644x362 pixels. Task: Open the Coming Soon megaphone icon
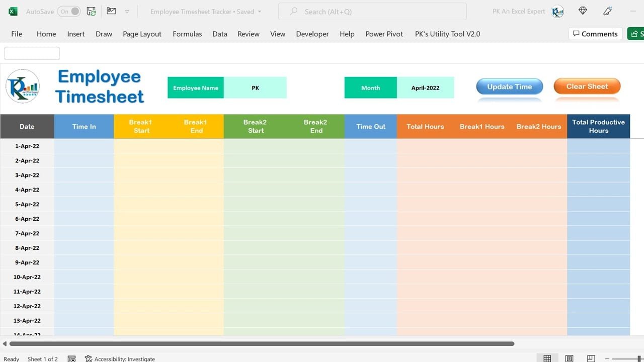click(608, 11)
